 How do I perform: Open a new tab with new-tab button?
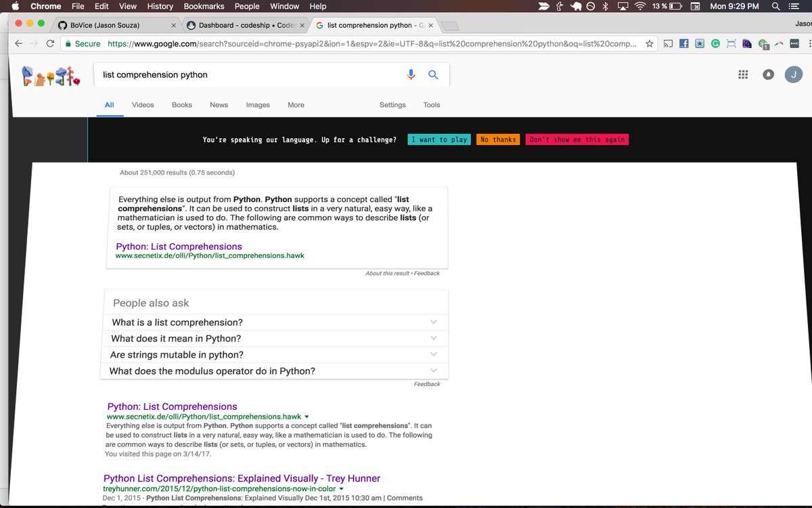point(450,26)
